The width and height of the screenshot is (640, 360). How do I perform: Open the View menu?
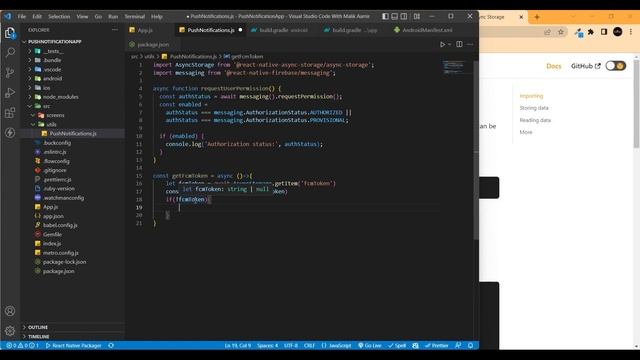(82, 17)
